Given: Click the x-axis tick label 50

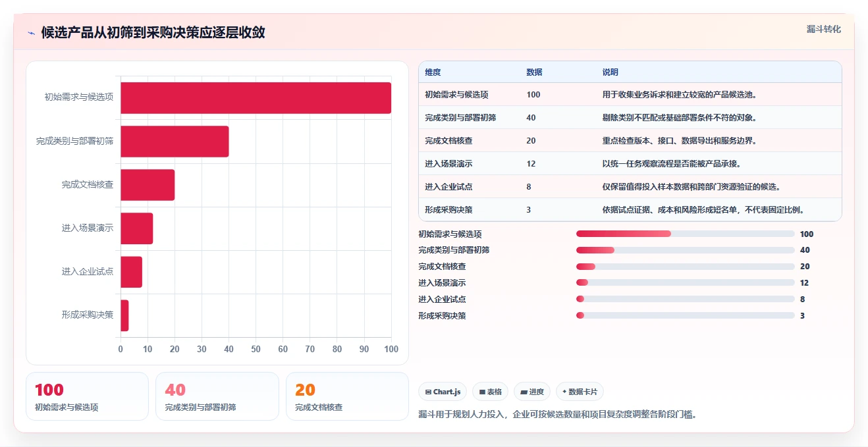Looking at the screenshot, I should click(256, 349).
